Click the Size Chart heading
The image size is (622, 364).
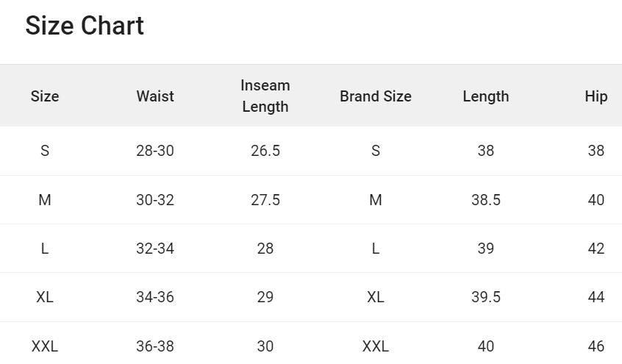pos(85,26)
